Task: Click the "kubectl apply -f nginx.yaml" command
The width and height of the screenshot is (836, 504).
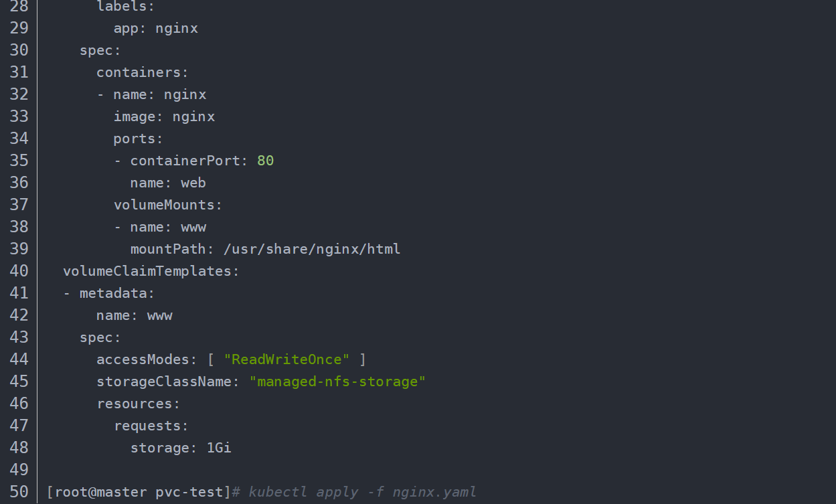Action: click(362, 492)
